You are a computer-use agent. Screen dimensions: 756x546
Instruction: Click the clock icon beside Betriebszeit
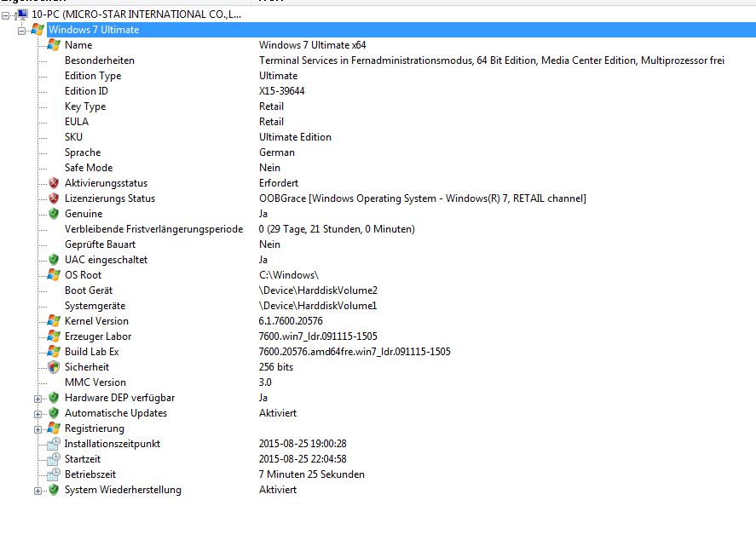(x=54, y=474)
